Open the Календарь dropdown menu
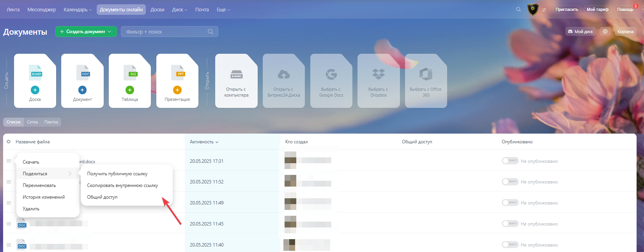This screenshot has width=644, height=252. [x=78, y=9]
